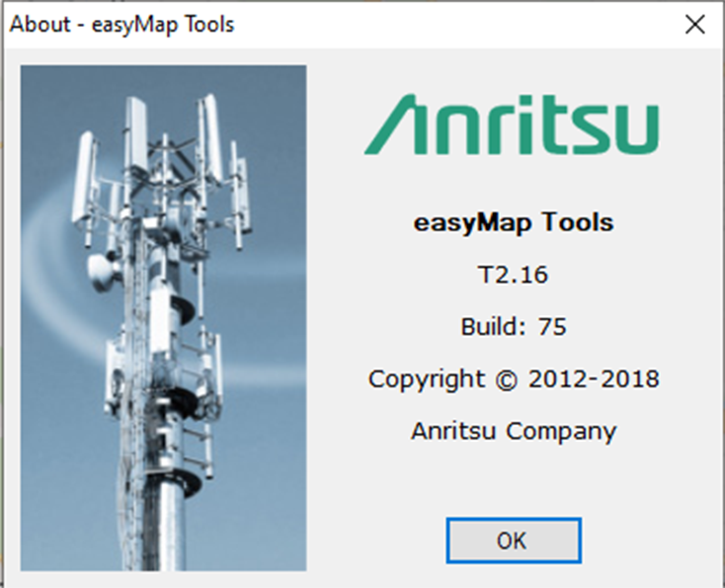Click the T2.16 version text
The width and height of the screenshot is (725, 588).
click(x=514, y=275)
